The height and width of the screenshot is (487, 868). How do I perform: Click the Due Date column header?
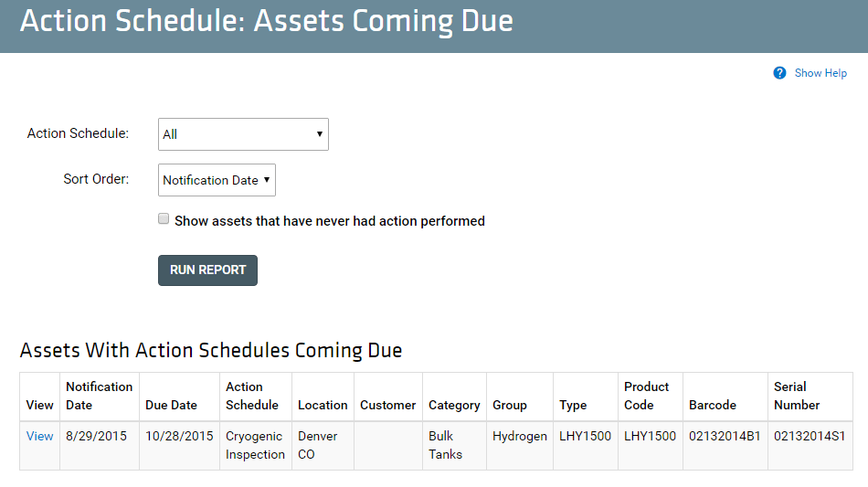coord(171,405)
